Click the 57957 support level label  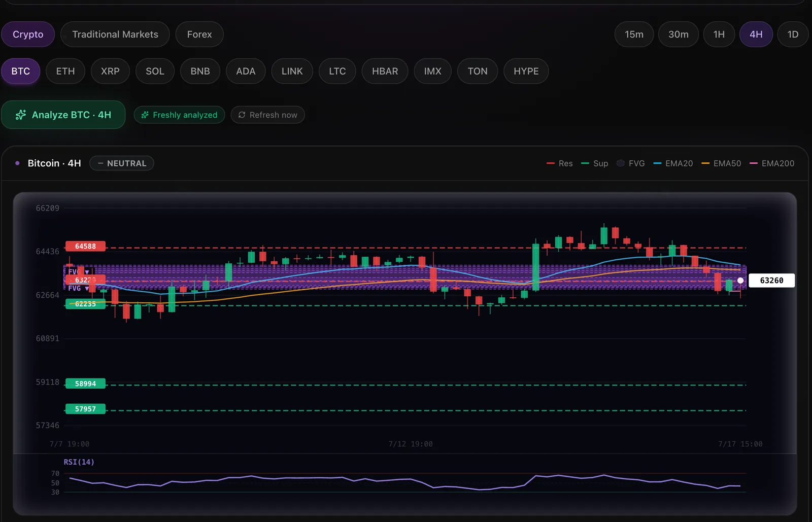tap(85, 409)
